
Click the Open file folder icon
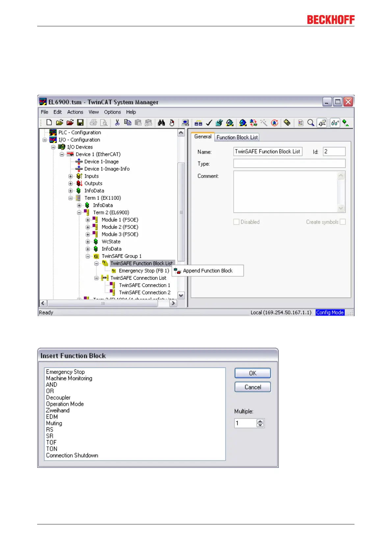point(60,122)
